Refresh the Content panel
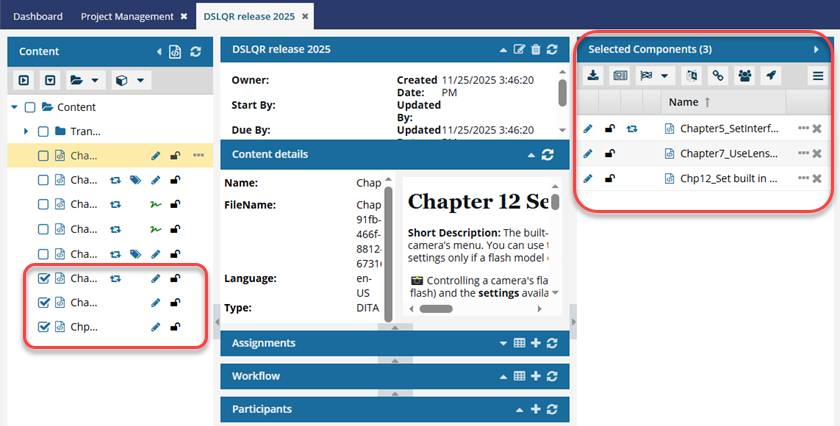Viewport: 840px width, 426px height. [196, 51]
